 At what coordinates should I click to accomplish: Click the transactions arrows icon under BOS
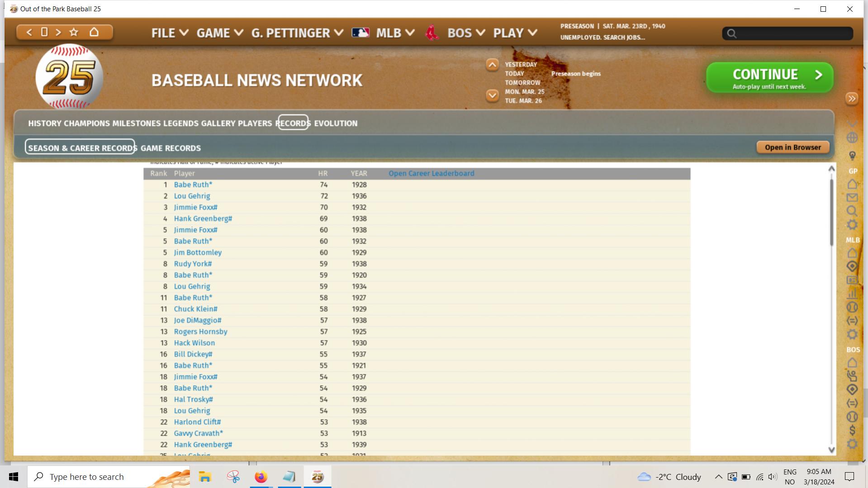click(x=852, y=403)
